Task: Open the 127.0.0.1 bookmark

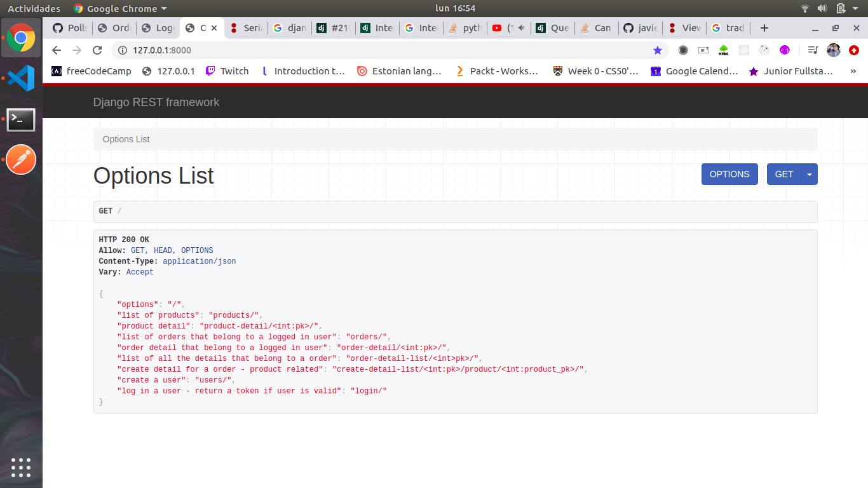Action: point(169,71)
